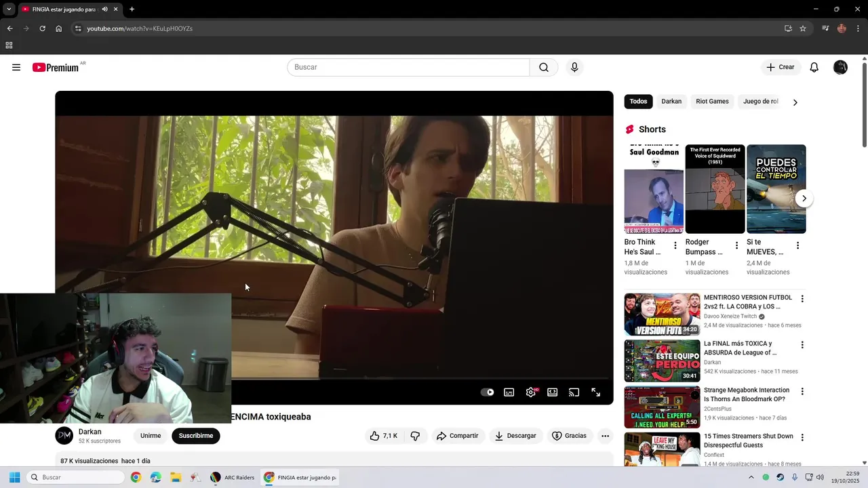Open the Windows Start menu
The image size is (868, 488).
(14, 477)
